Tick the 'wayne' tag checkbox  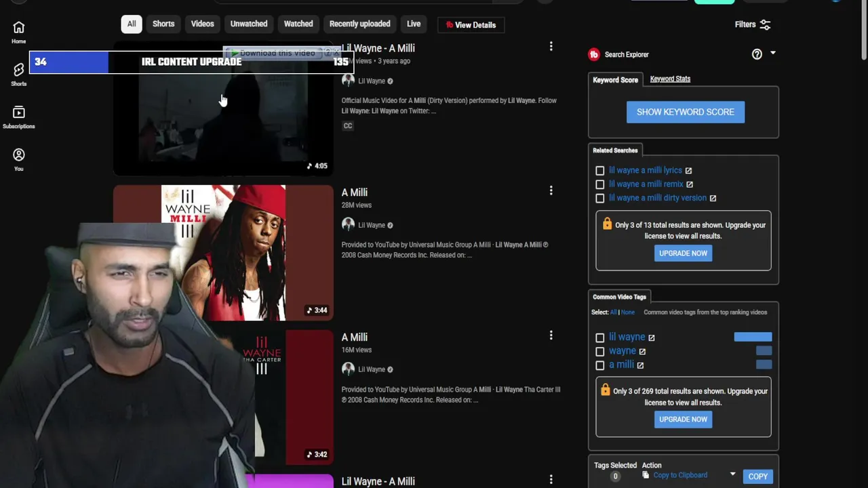600,352
